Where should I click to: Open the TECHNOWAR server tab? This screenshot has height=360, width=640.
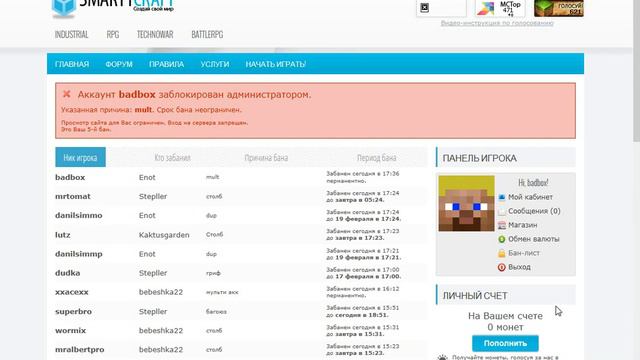tap(155, 35)
